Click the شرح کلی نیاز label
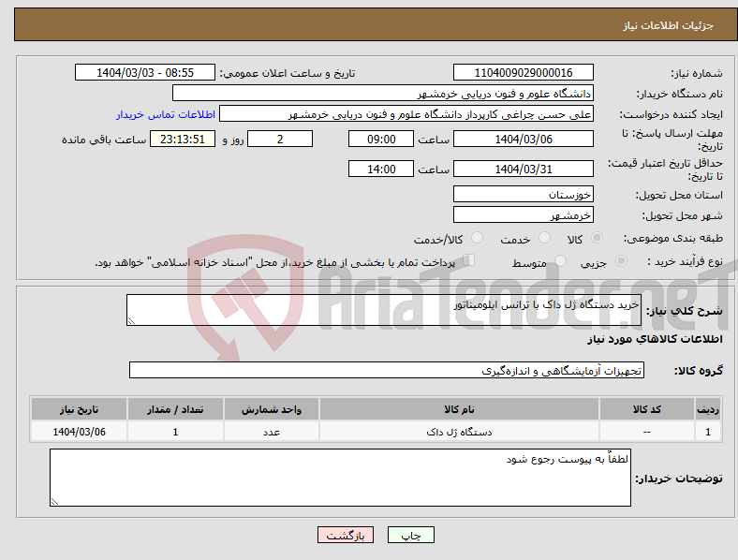The image size is (738, 560). click(x=684, y=311)
